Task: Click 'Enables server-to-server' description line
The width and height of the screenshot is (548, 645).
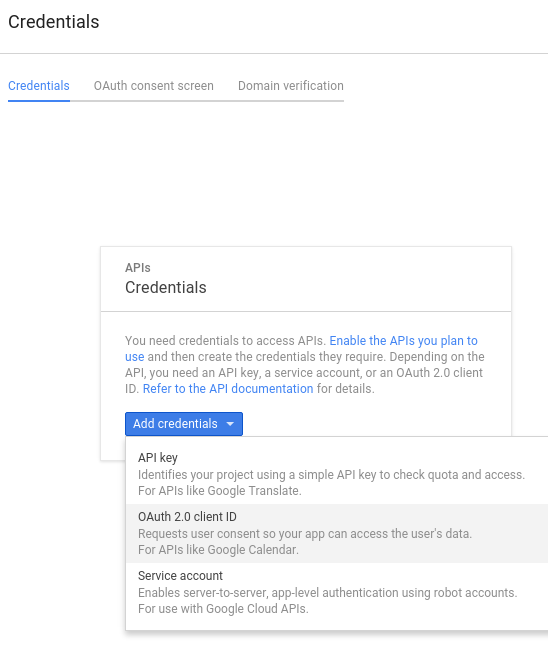Action: pos(327,593)
